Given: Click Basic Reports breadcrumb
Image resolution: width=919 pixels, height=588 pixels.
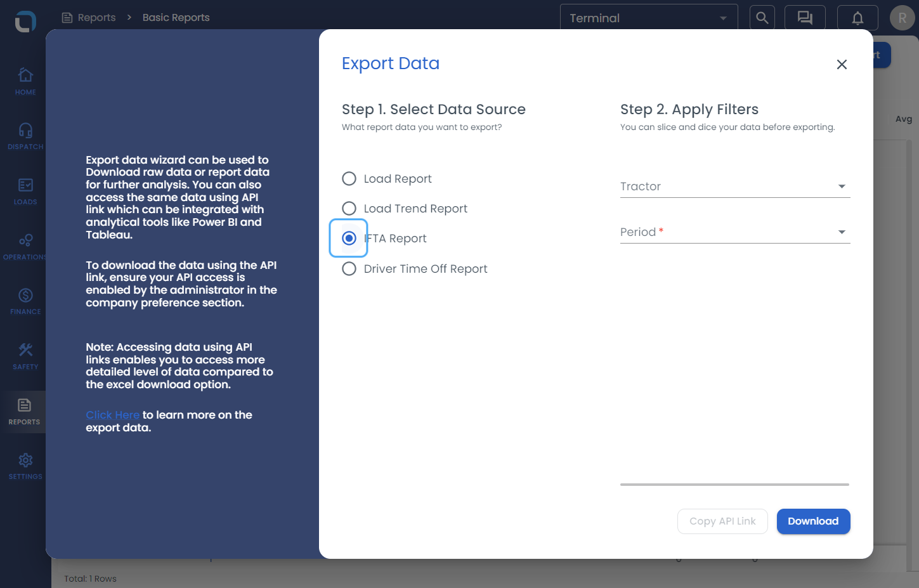Looking at the screenshot, I should pyautogui.click(x=176, y=18).
